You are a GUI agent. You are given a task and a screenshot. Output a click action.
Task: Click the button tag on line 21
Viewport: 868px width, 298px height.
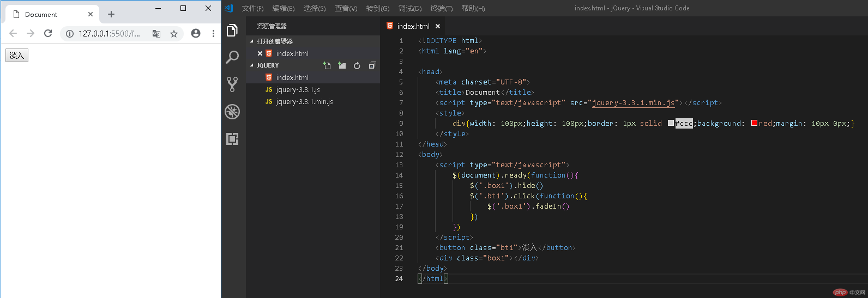pyautogui.click(x=505, y=247)
